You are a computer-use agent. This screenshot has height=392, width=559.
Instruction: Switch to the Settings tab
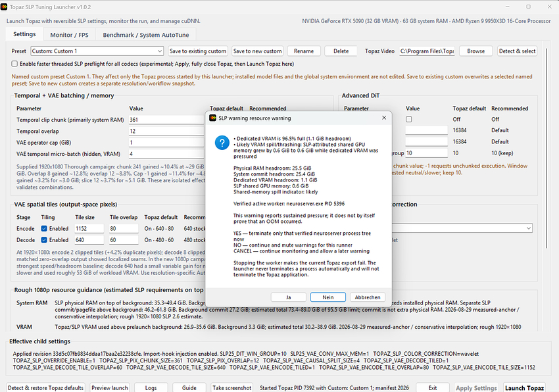tap(24, 34)
